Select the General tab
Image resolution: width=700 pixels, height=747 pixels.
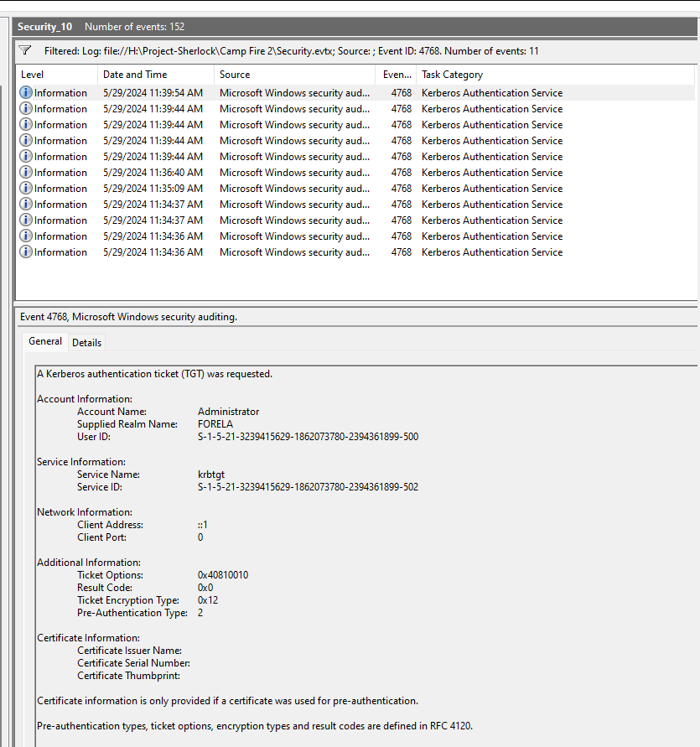pos(45,341)
